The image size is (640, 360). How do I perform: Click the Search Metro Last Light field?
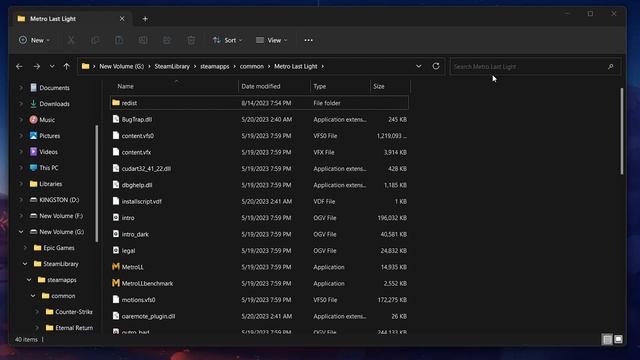(535, 67)
